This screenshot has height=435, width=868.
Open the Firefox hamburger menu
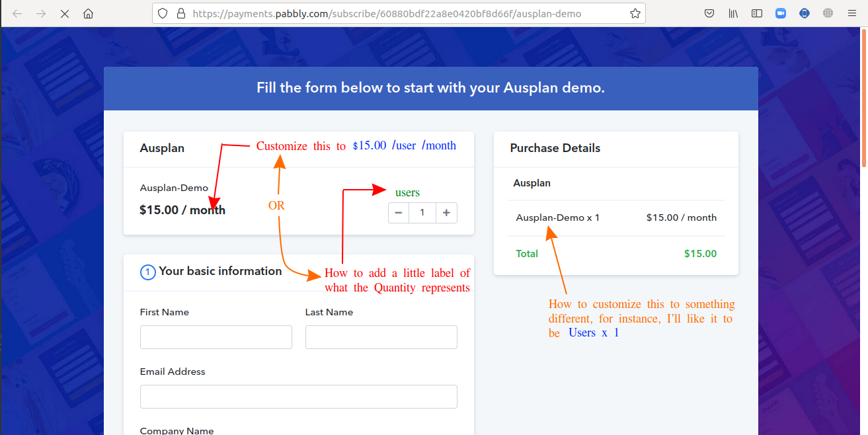851,13
